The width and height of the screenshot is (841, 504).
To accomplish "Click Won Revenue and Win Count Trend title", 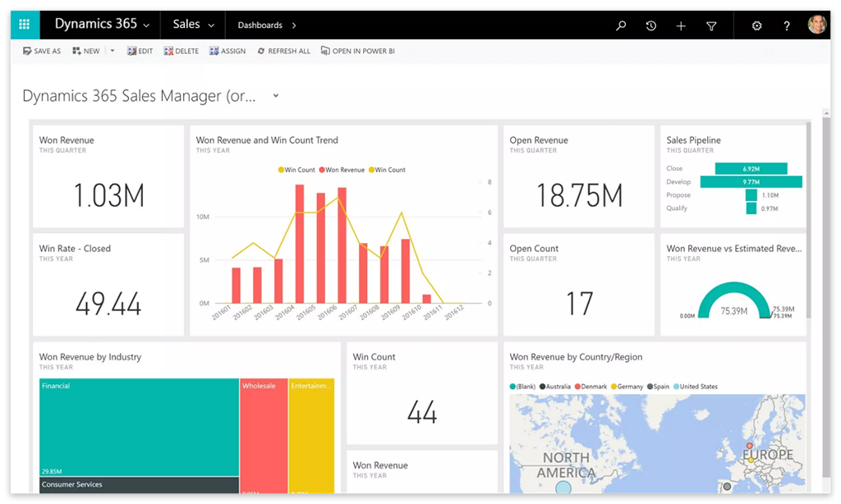I will tap(267, 140).
